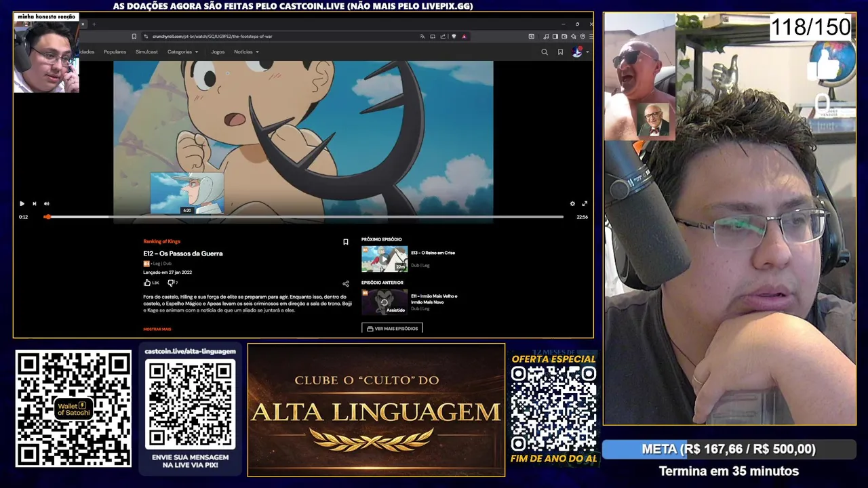
Task: Like the episode with thumbs up
Action: coord(147,283)
